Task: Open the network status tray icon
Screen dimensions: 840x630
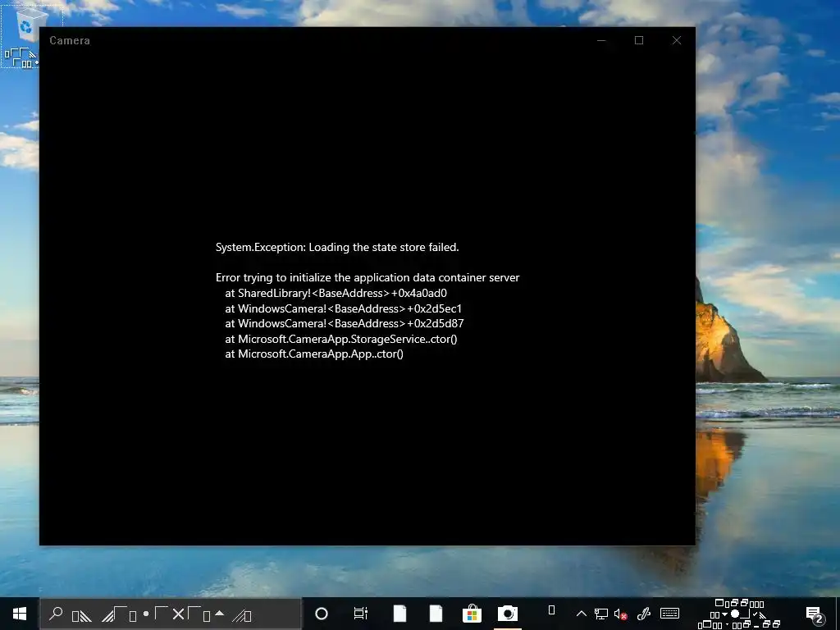Action: click(601, 614)
